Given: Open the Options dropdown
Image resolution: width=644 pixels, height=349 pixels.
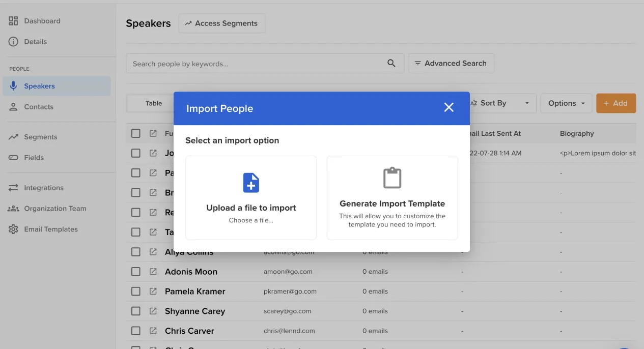Looking at the screenshot, I should coord(566,103).
